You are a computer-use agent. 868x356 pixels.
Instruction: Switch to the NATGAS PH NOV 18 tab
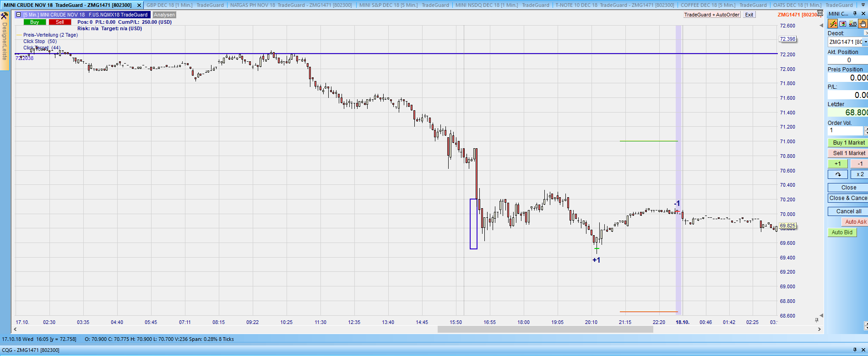pos(291,5)
